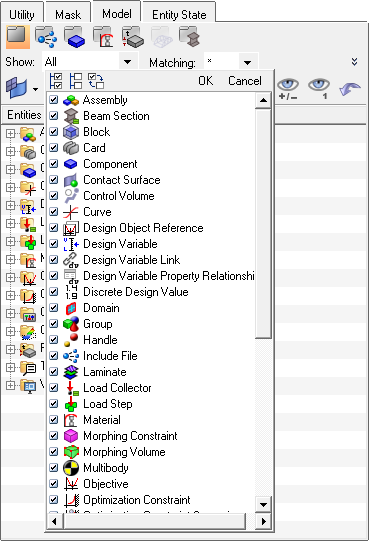
Task: Uncheck the Beam Section checkbox
Action: point(54,116)
